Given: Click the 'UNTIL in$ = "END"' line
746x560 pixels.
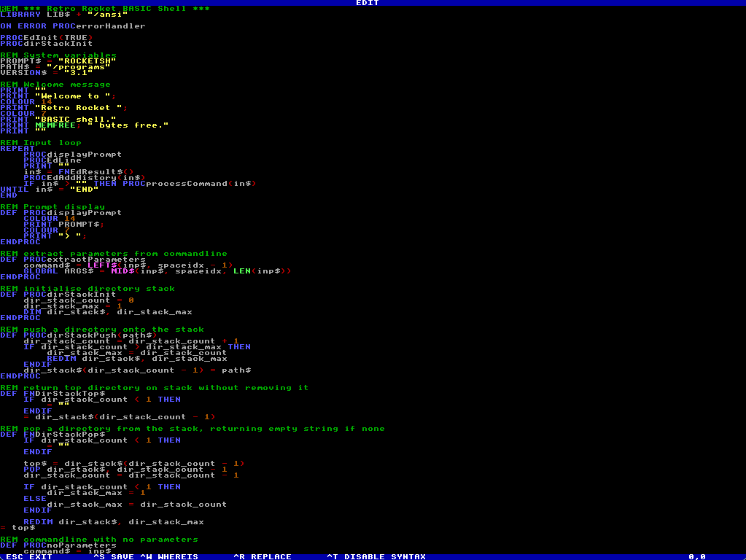Looking at the screenshot, I should [50, 190].
